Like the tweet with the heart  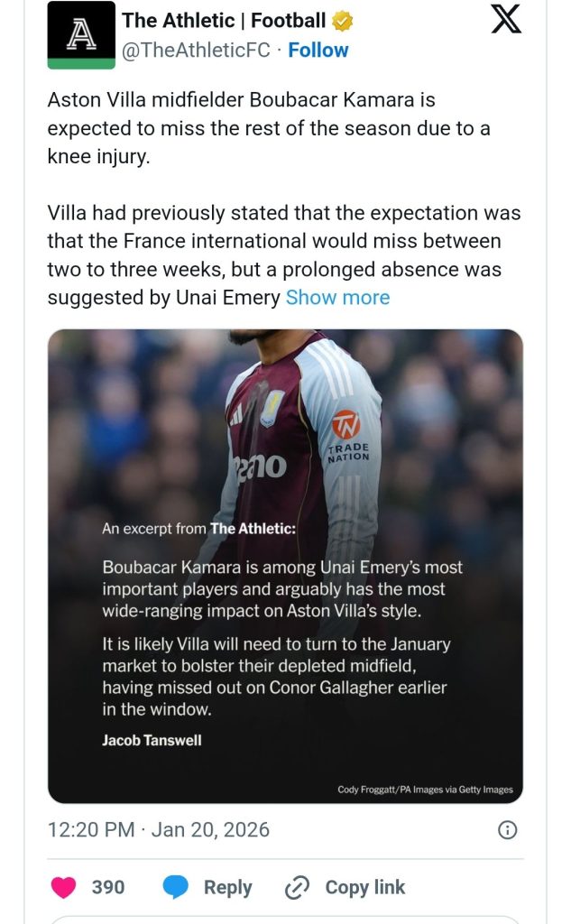pyautogui.click(x=64, y=888)
